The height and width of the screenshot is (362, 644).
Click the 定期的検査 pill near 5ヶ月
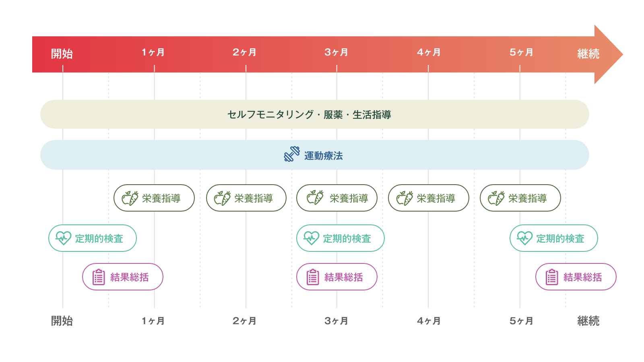(x=553, y=238)
